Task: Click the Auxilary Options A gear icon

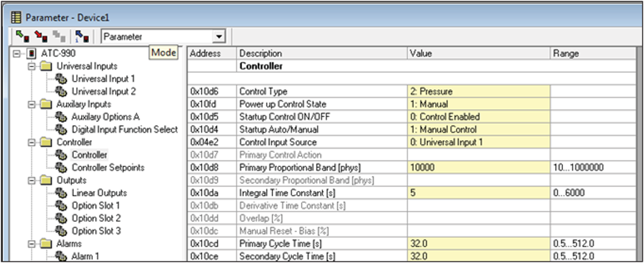Action: pos(61,117)
